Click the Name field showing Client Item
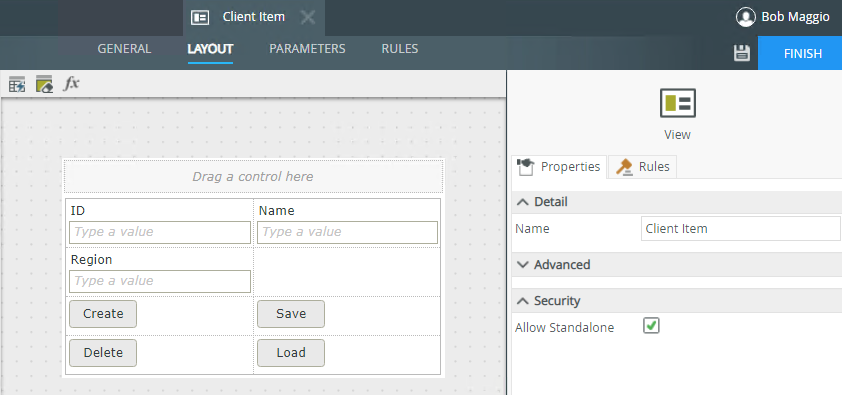Screen dimensions: 842x395 pos(741,229)
